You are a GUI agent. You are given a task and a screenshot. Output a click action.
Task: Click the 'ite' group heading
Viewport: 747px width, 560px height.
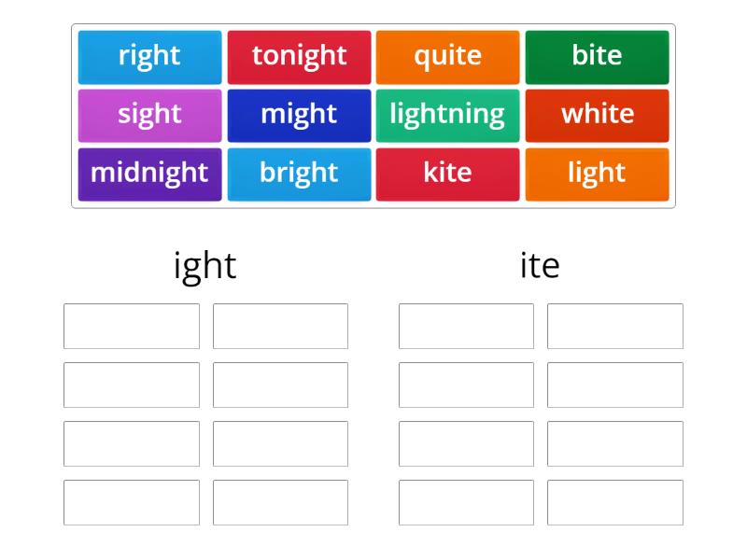pyautogui.click(x=540, y=266)
